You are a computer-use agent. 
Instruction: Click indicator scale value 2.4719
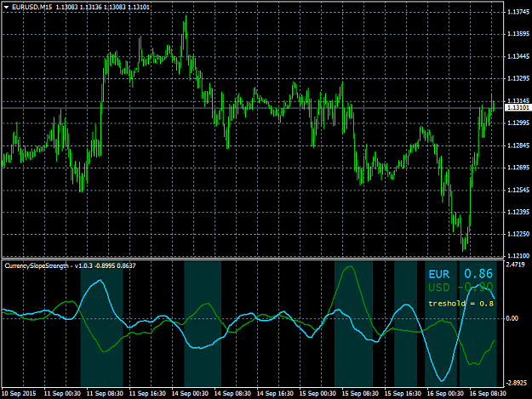pos(516,265)
